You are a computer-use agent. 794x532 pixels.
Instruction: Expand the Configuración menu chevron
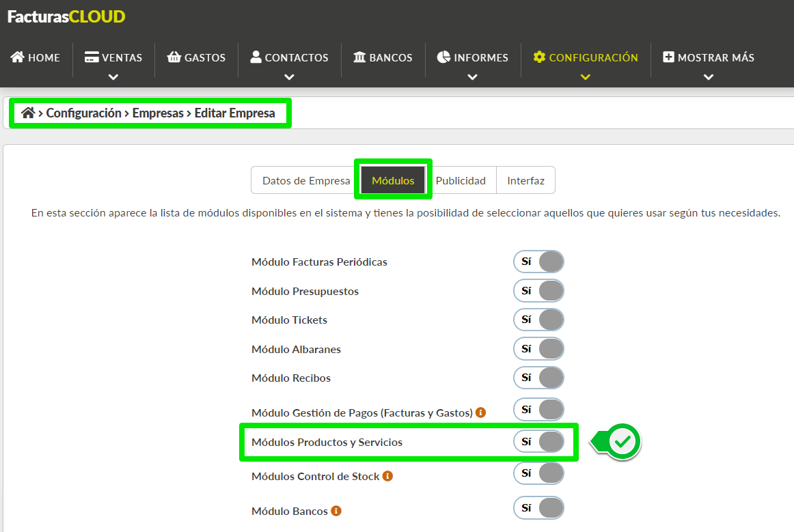point(586,77)
